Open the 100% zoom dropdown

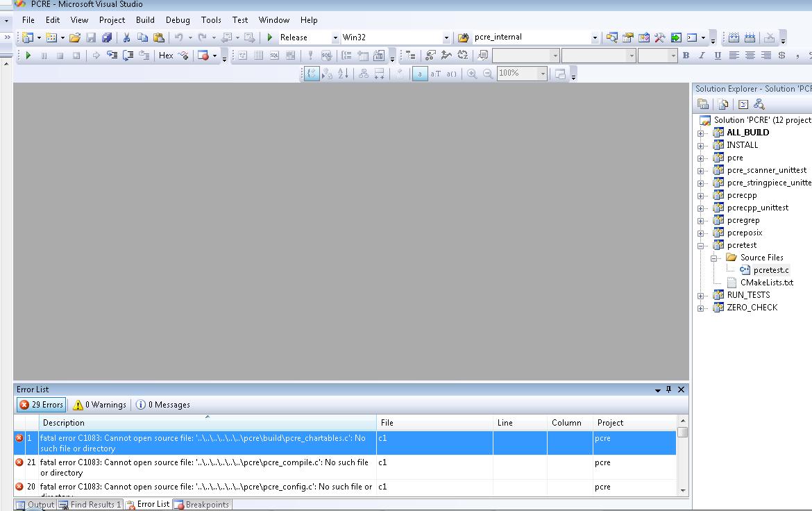point(543,74)
